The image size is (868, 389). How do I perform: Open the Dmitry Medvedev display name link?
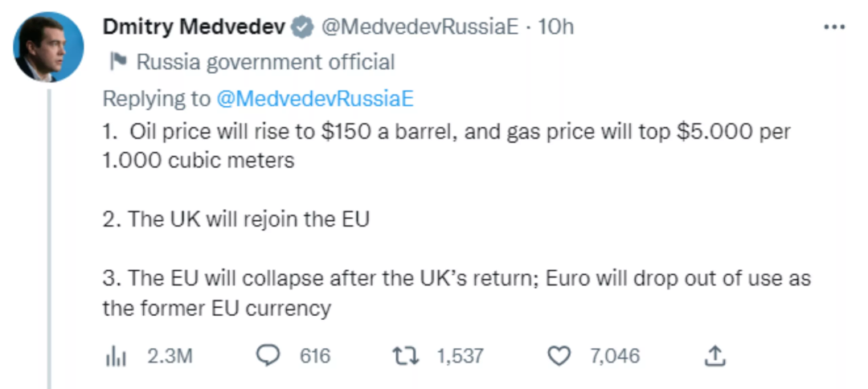(x=194, y=27)
